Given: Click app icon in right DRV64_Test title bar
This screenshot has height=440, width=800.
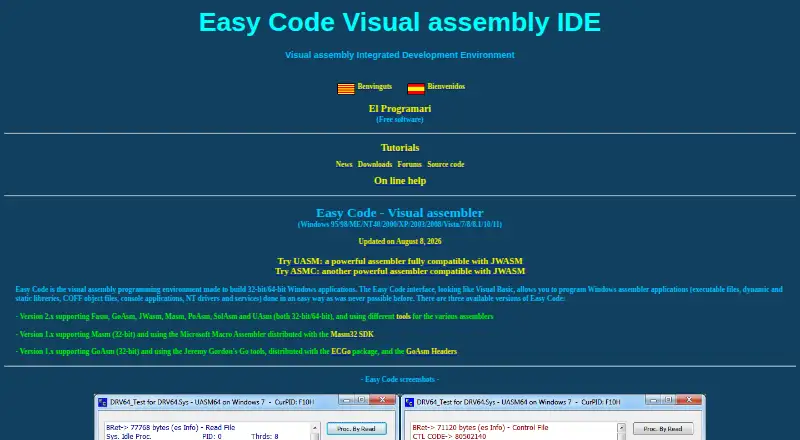Looking at the screenshot, I should point(409,402).
